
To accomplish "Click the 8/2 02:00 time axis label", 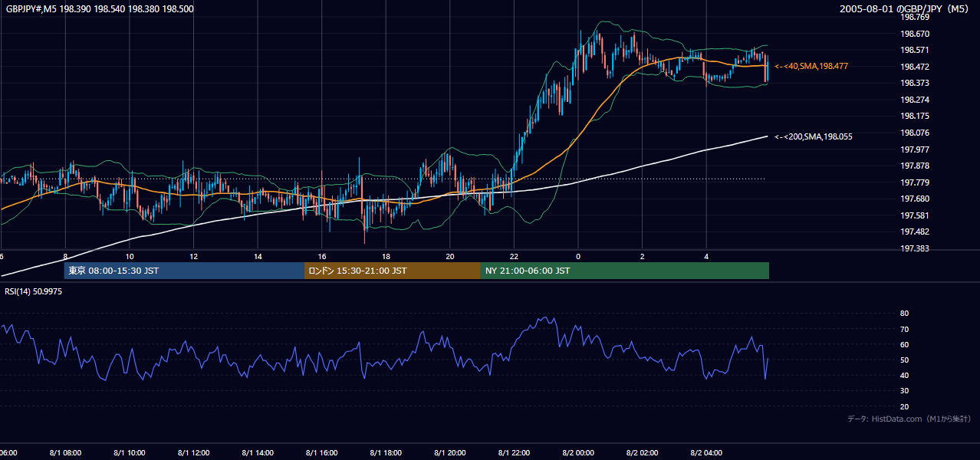I will tap(643, 452).
